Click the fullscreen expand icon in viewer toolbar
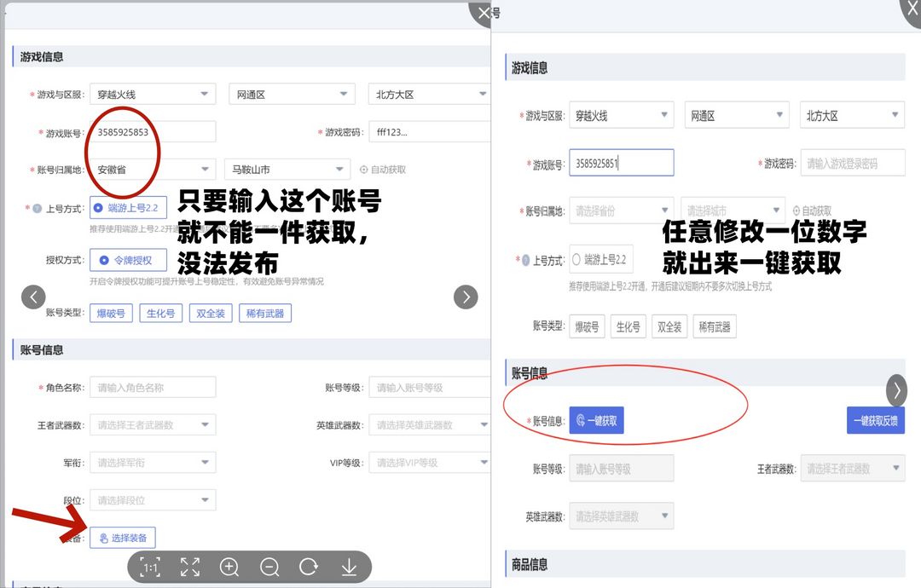 click(190, 568)
